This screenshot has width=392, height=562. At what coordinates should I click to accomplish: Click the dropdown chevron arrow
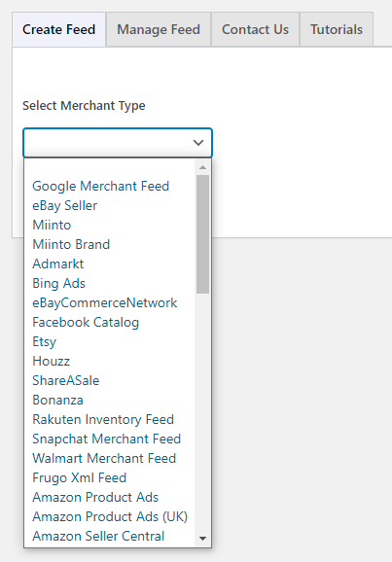click(198, 143)
